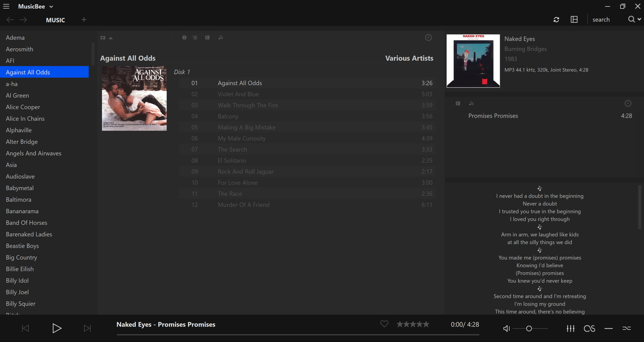The height and width of the screenshot is (342, 644).
Task: Click the clock duration icon above track list
Action: [x=428, y=38]
